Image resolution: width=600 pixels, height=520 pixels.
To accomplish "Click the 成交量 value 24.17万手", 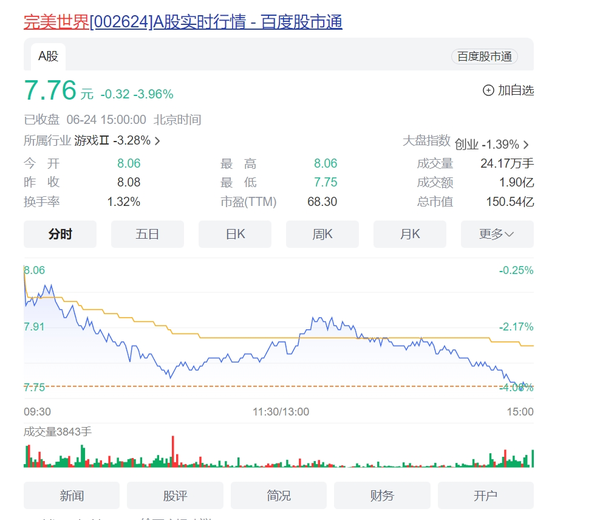I will tap(507, 163).
